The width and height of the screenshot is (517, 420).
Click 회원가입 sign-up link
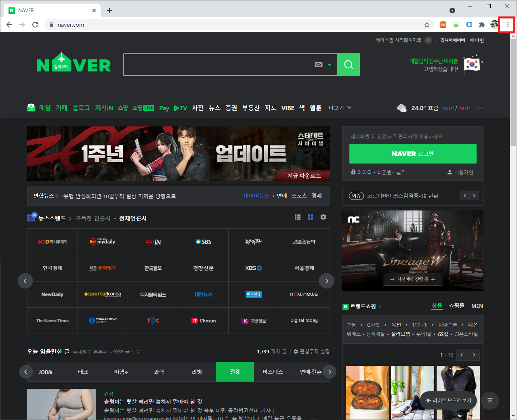coord(460,172)
